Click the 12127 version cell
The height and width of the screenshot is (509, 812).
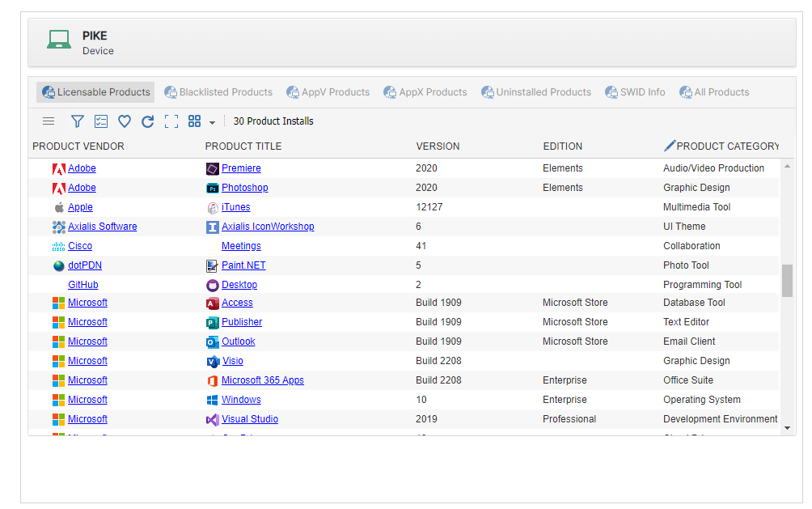click(x=429, y=207)
